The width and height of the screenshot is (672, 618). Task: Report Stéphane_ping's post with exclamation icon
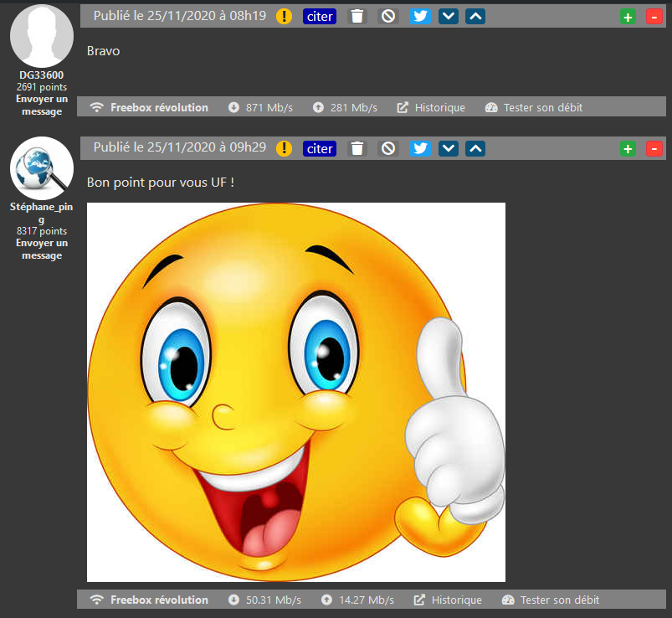point(284,148)
